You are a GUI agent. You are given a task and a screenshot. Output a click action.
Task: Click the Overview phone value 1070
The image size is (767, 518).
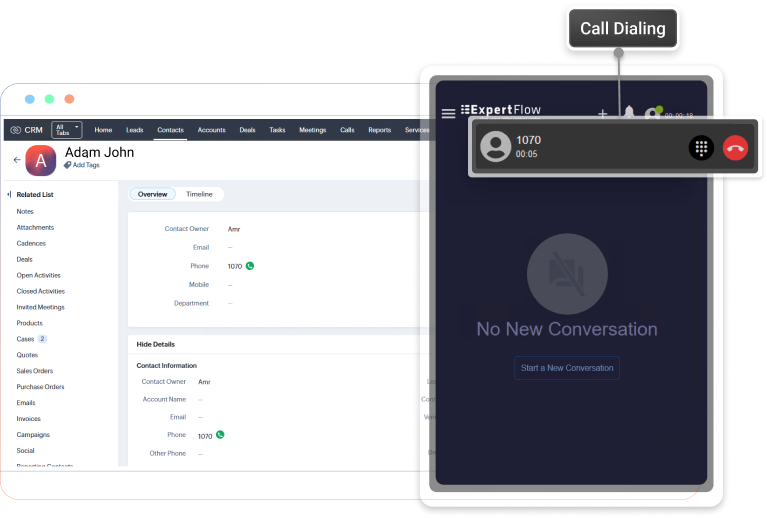[235, 266]
